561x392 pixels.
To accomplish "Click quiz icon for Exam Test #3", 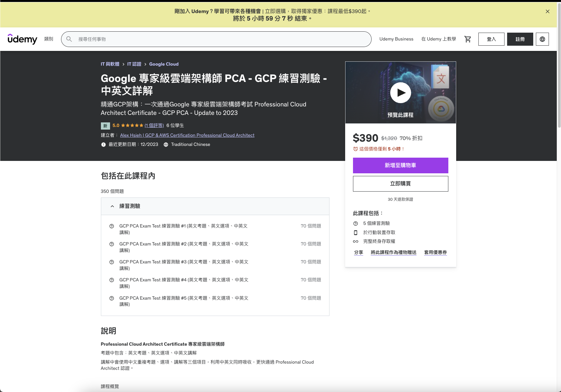I will tap(112, 262).
